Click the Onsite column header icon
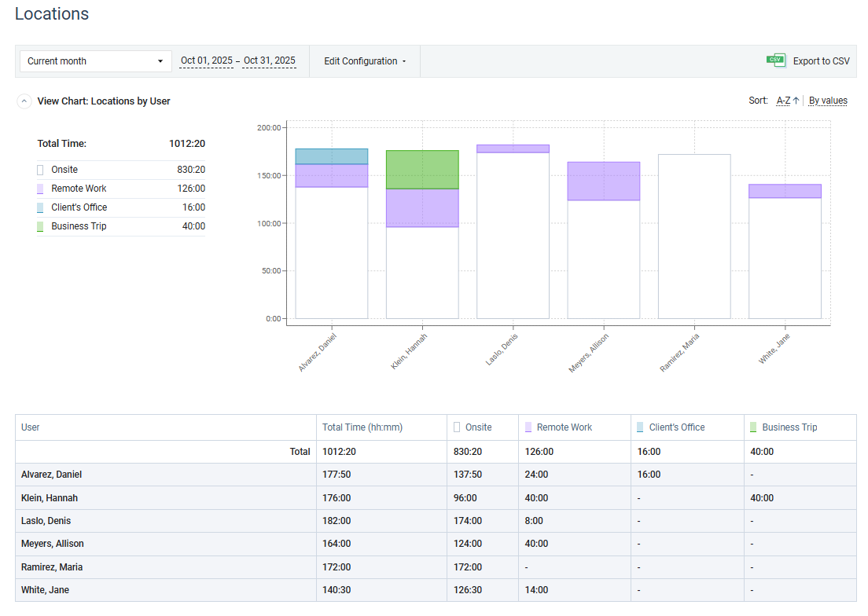868x616 pixels. pyautogui.click(x=457, y=427)
